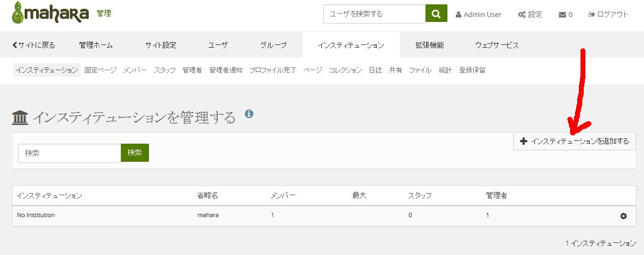644x255 pixels.
Task: Open the 拡張機能 menu
Action: (429, 45)
